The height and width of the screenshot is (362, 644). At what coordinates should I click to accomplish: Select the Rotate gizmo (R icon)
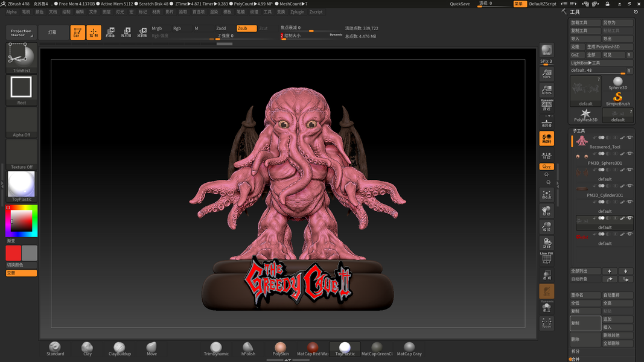point(142,33)
